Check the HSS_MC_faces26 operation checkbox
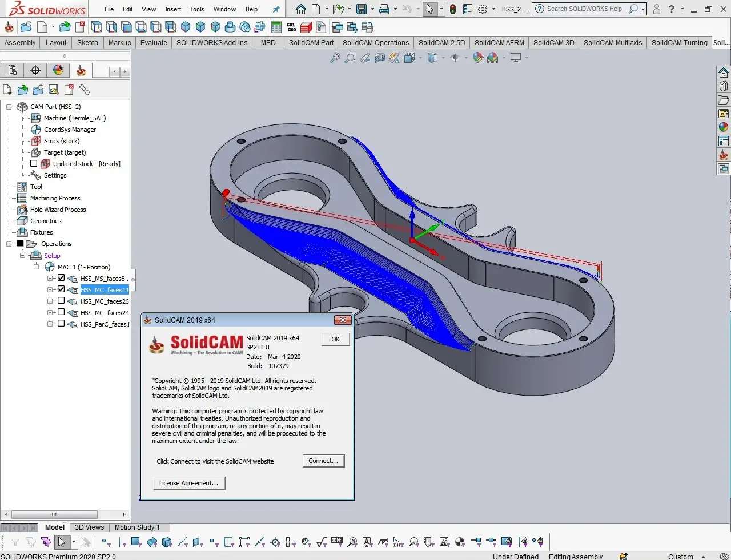This screenshot has width=731, height=560. point(61,301)
